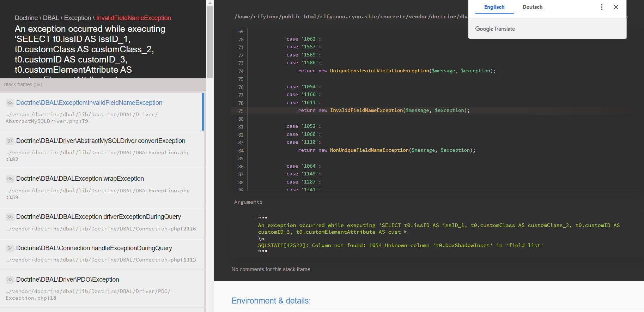Select stack frame 34 handleExceptionDuringQuery
The height and width of the screenshot is (312, 644).
pos(94,248)
